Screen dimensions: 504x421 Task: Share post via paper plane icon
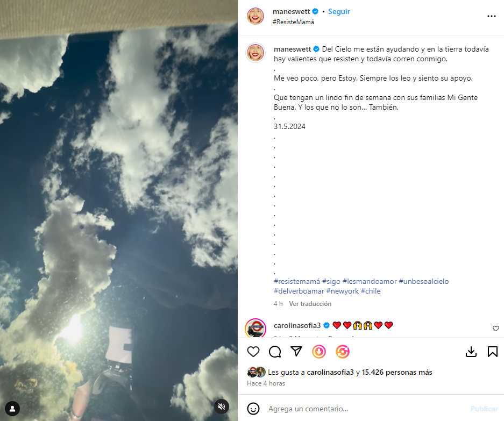(296, 351)
